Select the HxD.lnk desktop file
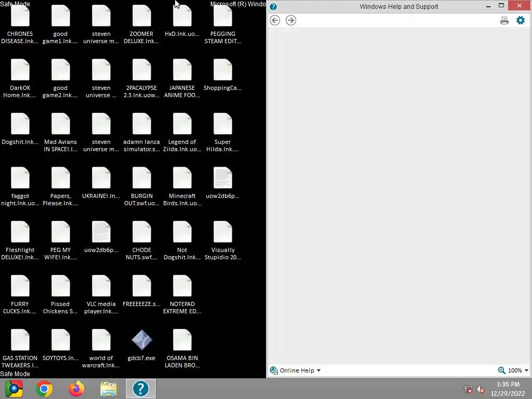532x399 pixels. [182, 21]
